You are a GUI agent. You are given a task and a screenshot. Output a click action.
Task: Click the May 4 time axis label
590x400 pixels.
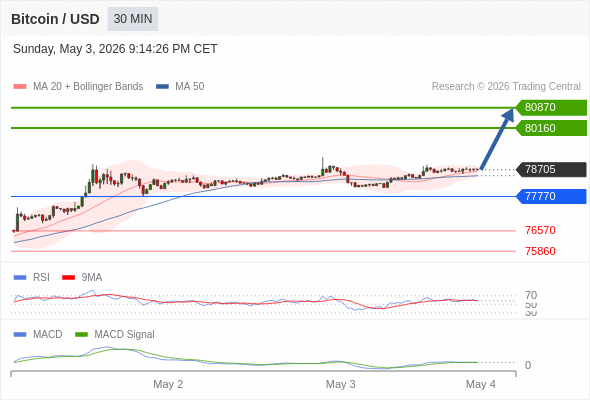[481, 384]
